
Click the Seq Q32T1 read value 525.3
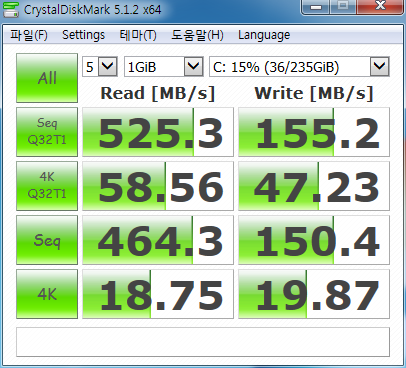coord(158,132)
